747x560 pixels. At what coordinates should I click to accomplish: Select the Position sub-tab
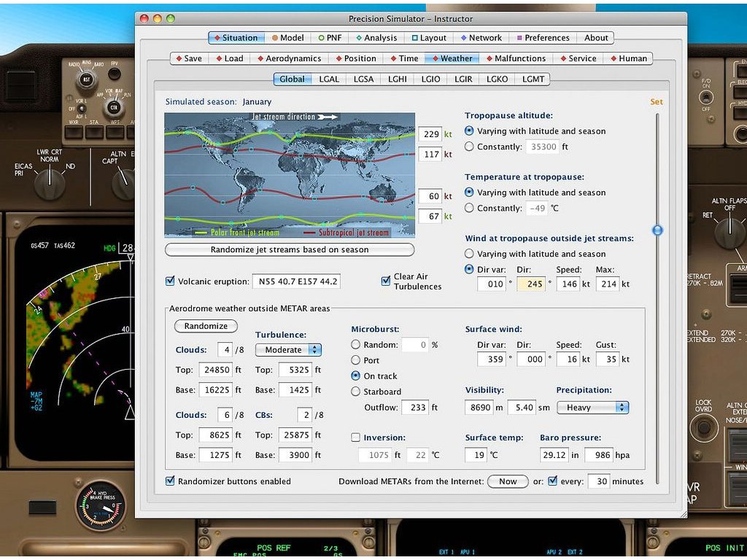pos(356,58)
